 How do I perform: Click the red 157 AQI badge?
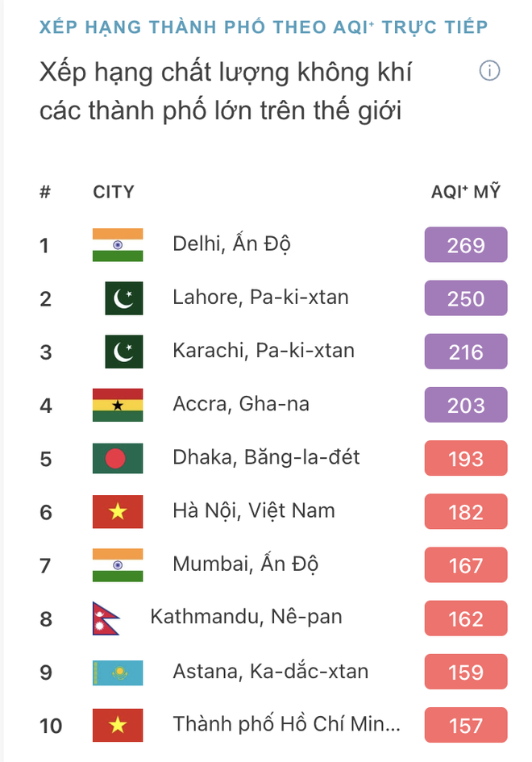coord(466,725)
